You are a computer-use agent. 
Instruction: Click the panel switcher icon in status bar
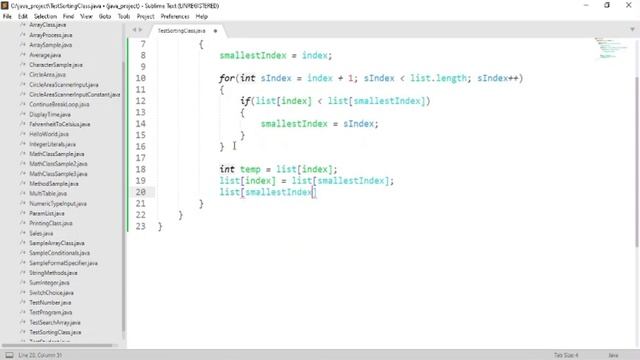[x=9, y=355]
